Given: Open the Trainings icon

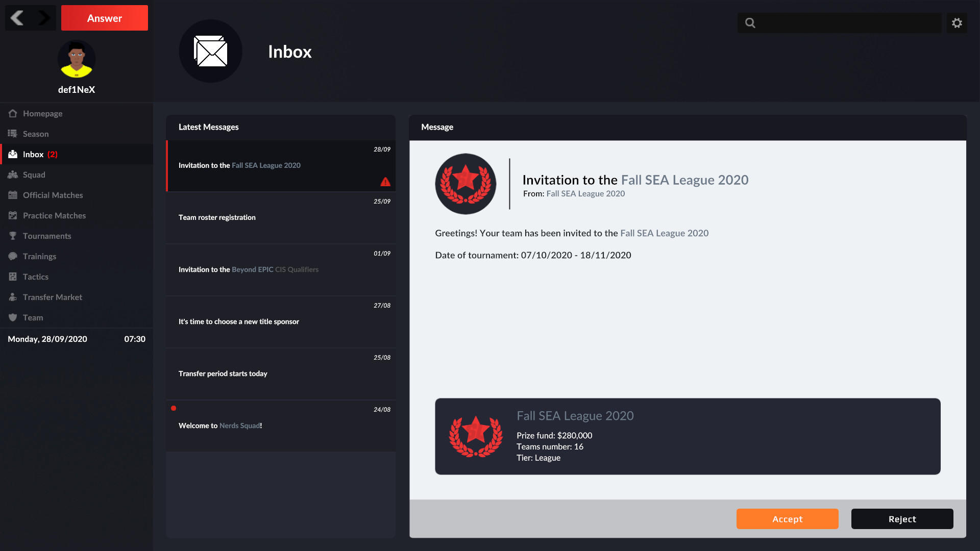Looking at the screenshot, I should (x=13, y=256).
